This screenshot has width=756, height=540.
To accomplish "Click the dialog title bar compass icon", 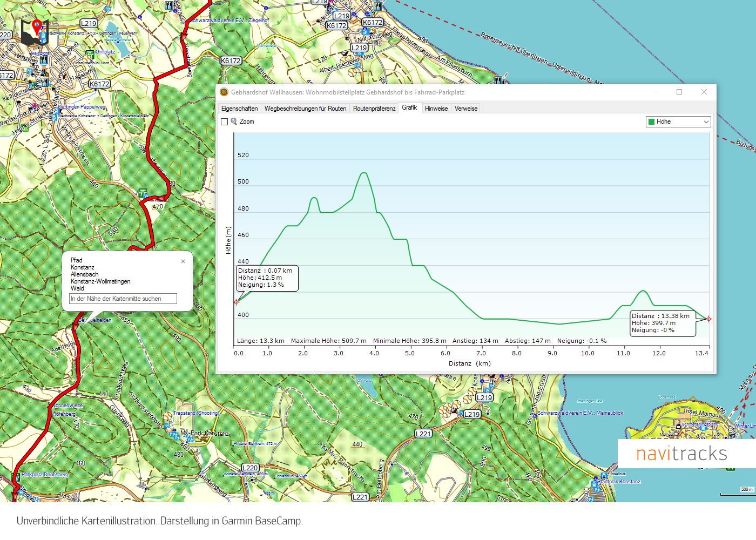I will 225,92.
